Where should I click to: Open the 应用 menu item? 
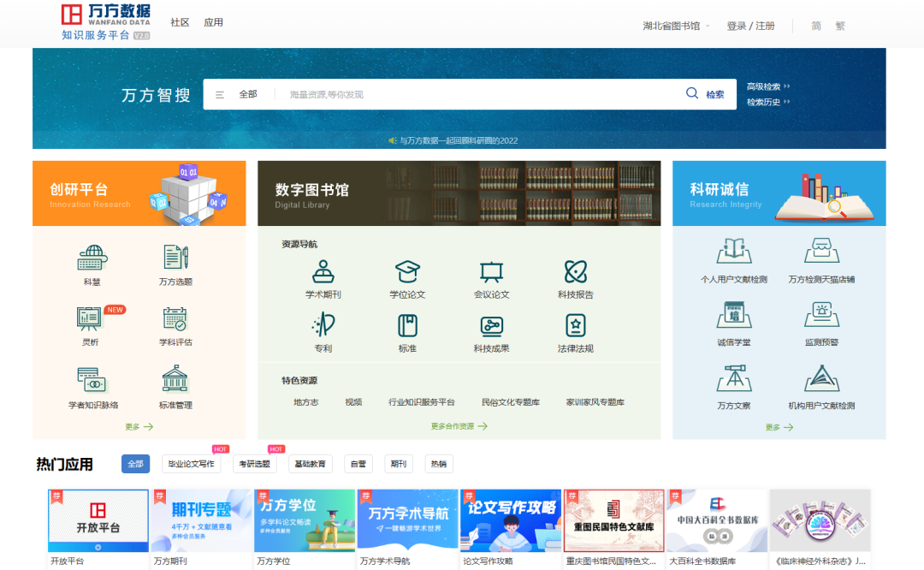pos(213,22)
